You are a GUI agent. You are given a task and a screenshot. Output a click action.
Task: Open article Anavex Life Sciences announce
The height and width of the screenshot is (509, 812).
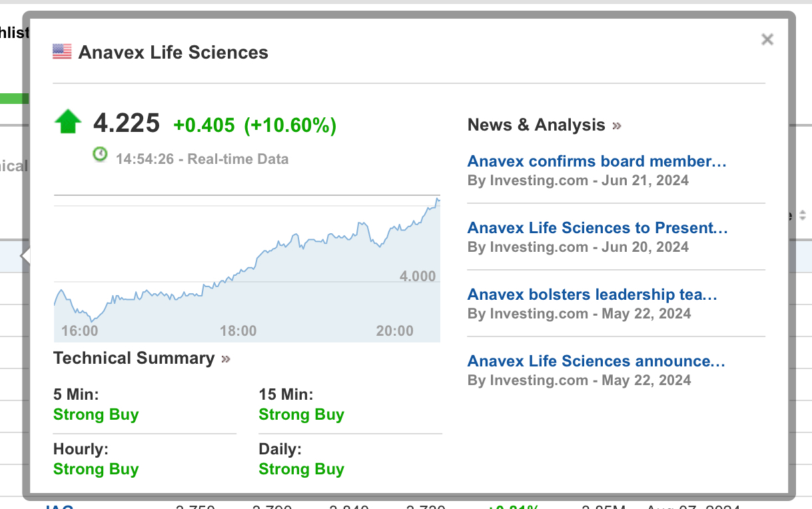point(596,361)
